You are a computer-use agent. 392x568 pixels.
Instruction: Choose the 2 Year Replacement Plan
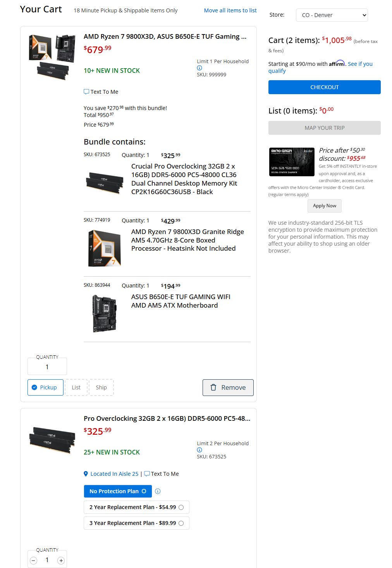pyautogui.click(x=136, y=507)
